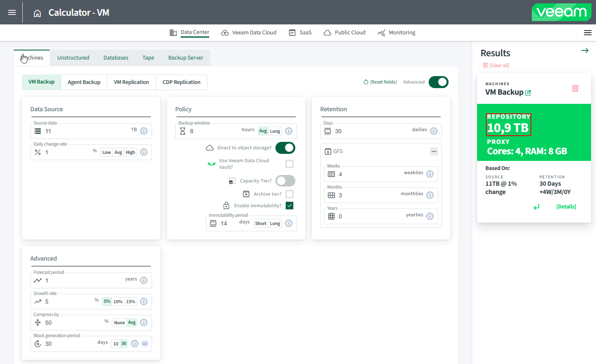Viewport: 596px width, 364px height.
Task: Choose High daily change rate
Action: pos(130,152)
